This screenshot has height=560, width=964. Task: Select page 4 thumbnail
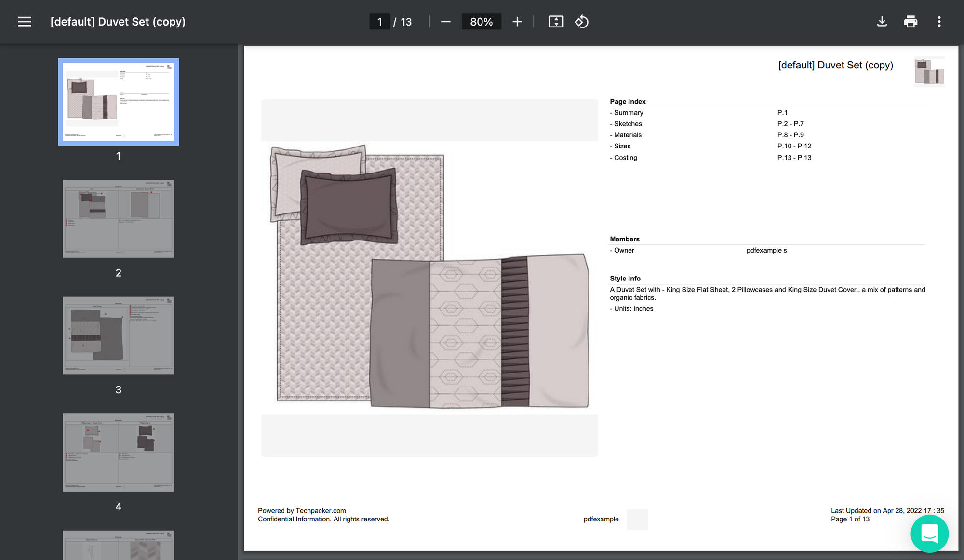119,453
